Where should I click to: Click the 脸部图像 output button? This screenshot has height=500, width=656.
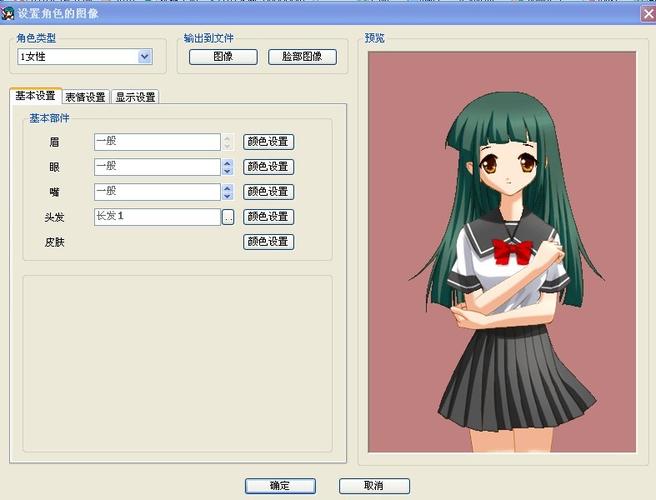click(302, 57)
